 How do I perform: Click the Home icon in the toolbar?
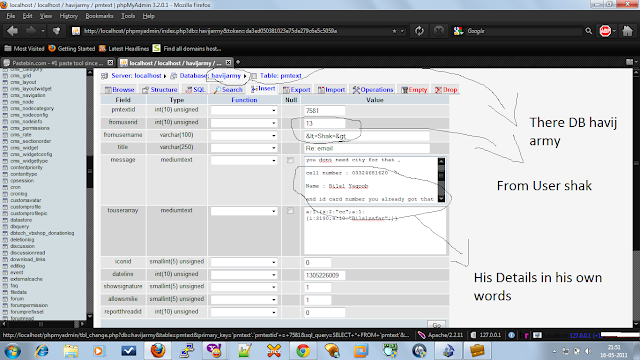coord(627,31)
